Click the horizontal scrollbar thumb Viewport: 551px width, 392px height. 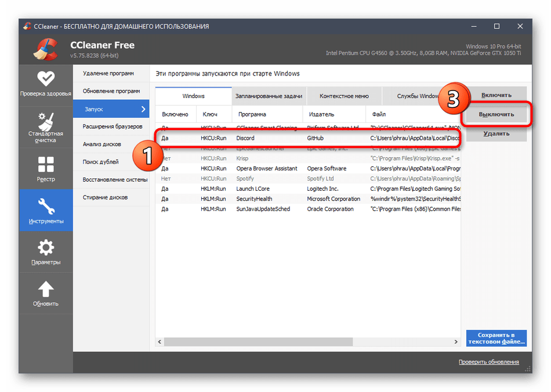(x=258, y=342)
